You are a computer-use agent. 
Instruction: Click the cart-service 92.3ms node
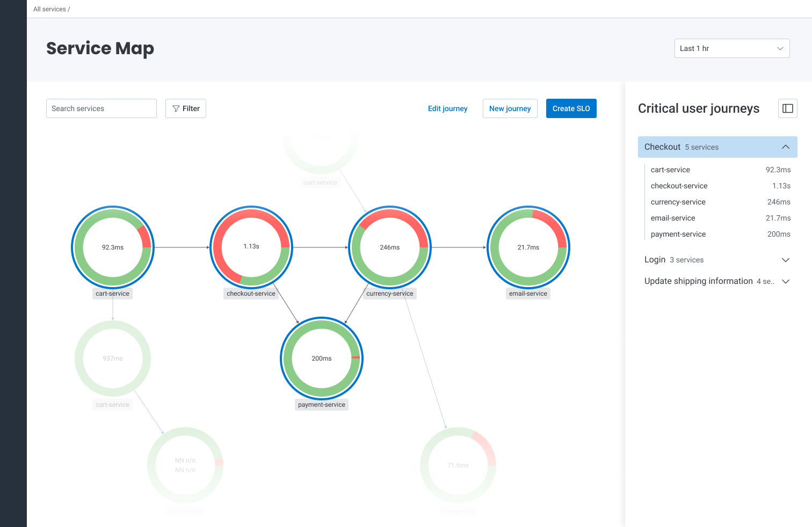point(113,247)
